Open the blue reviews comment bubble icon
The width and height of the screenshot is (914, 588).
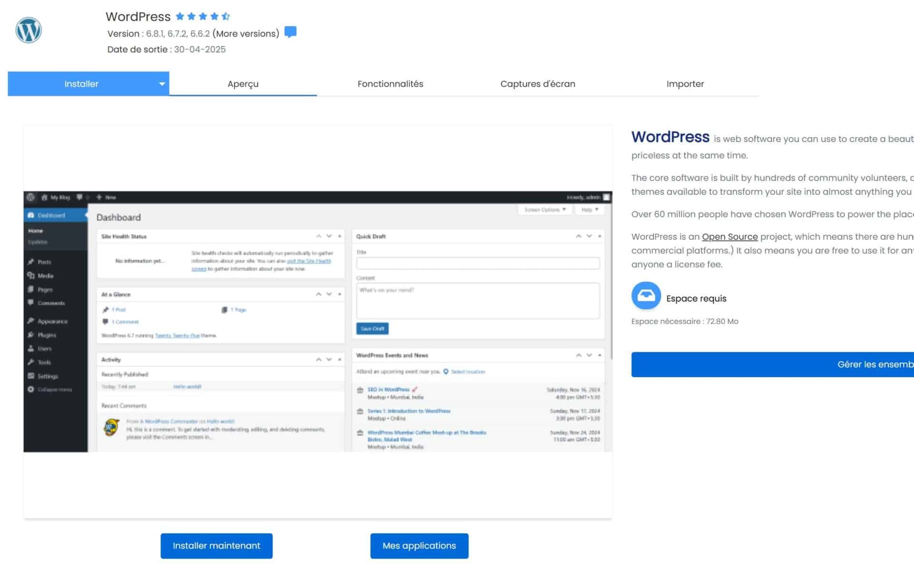coord(290,32)
